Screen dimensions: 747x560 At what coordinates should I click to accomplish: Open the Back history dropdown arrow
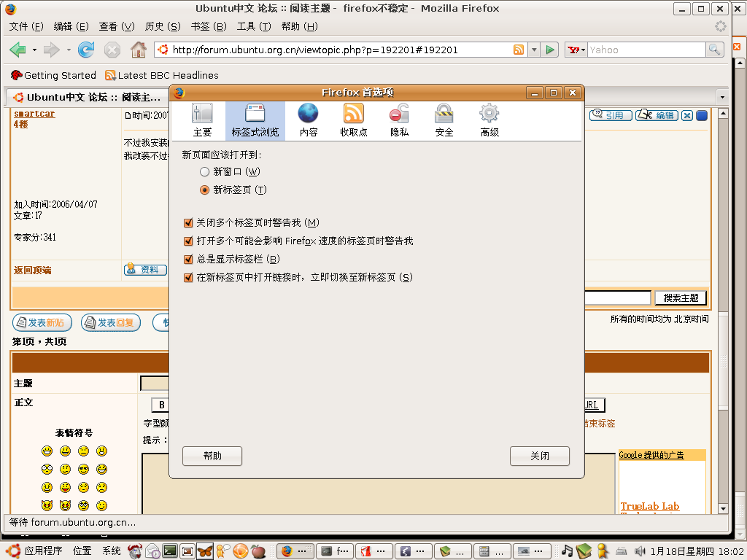tap(34, 50)
